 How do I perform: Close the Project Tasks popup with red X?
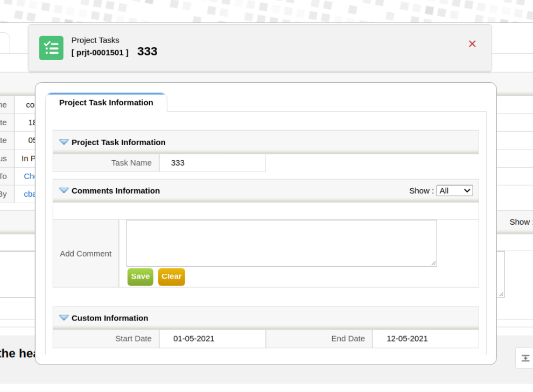pyautogui.click(x=472, y=44)
